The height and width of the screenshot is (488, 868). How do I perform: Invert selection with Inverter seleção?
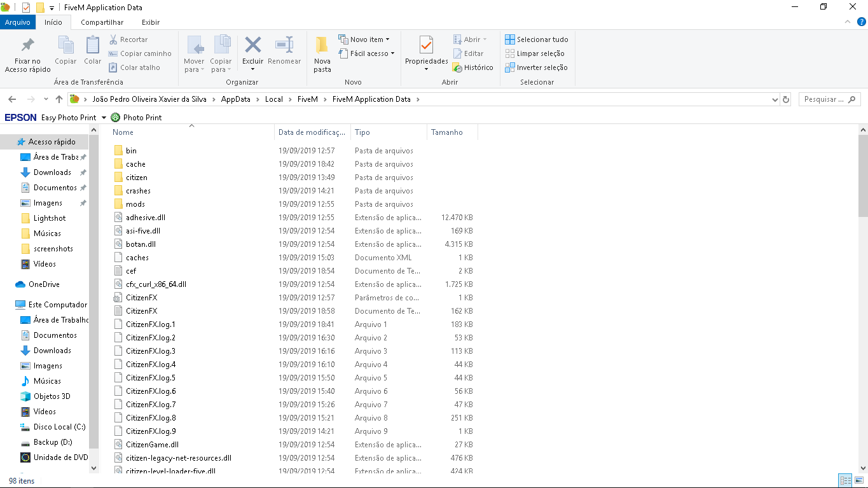tap(536, 67)
